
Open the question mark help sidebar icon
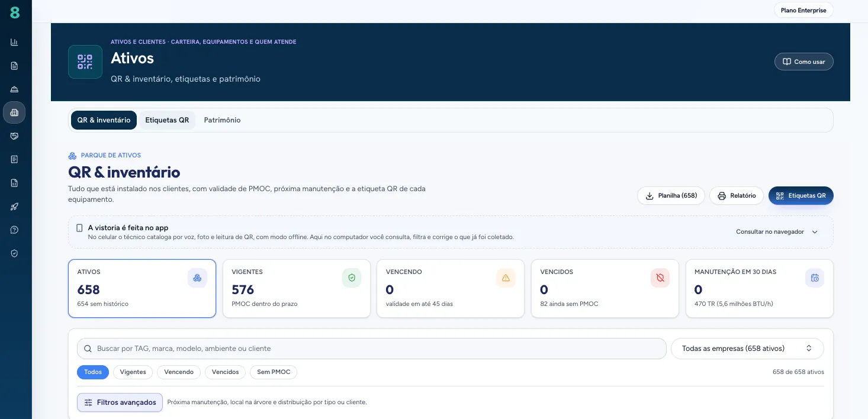pos(14,230)
